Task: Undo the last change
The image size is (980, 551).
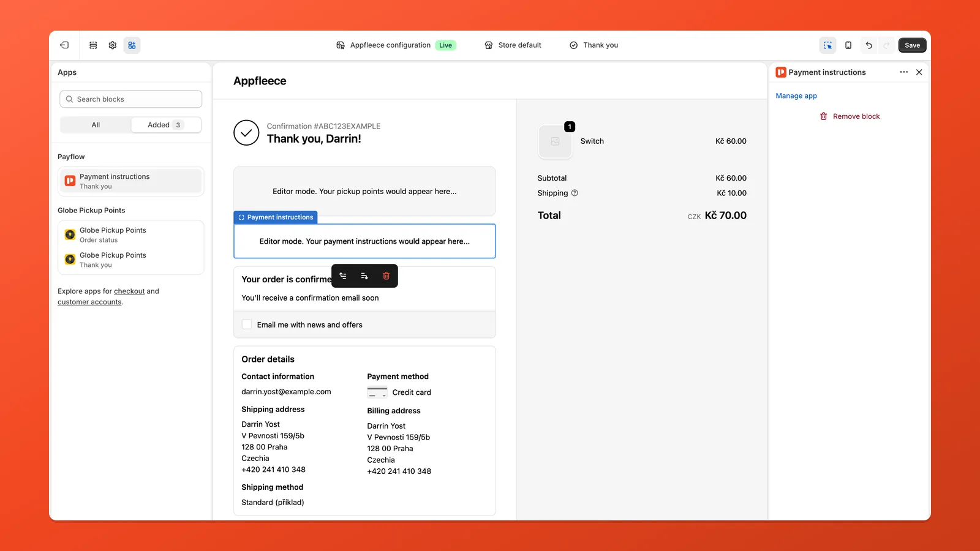Action: 869,45
